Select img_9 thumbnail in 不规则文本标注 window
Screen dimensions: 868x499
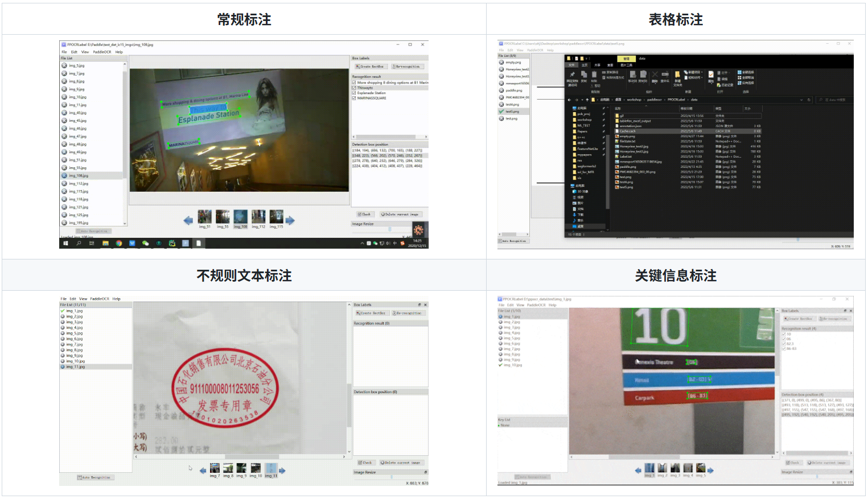point(241,470)
